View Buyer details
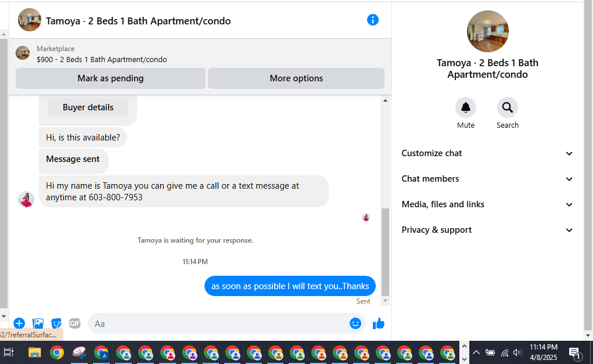This screenshot has width=593, height=364. (x=88, y=107)
